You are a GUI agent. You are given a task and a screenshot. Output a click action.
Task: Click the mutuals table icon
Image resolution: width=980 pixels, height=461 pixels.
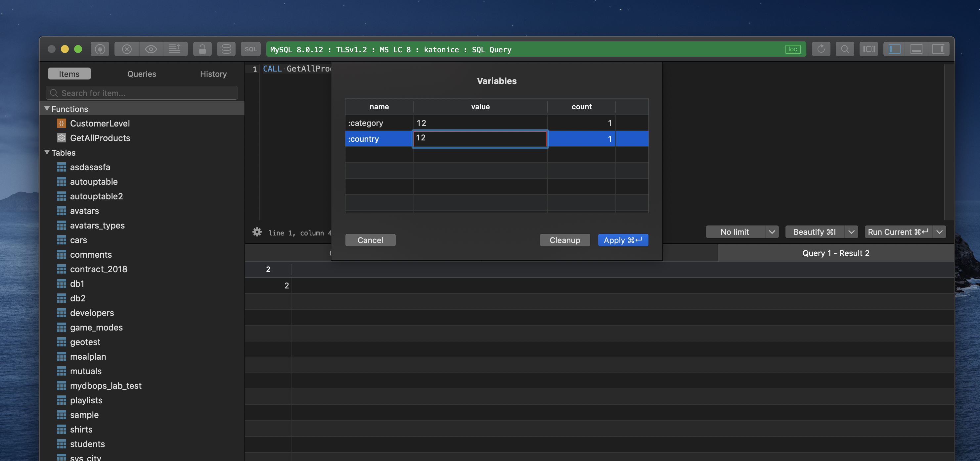click(x=61, y=371)
